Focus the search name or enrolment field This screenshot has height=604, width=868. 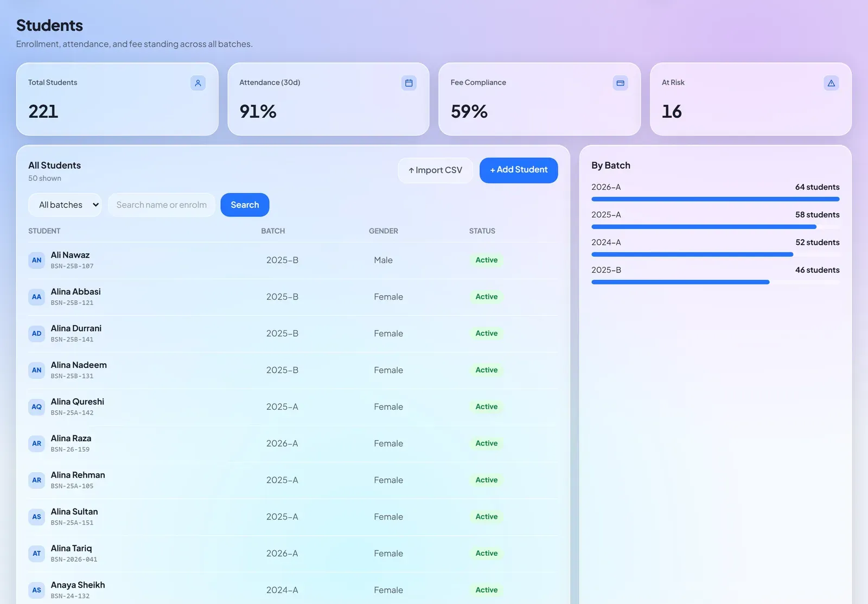(x=162, y=205)
